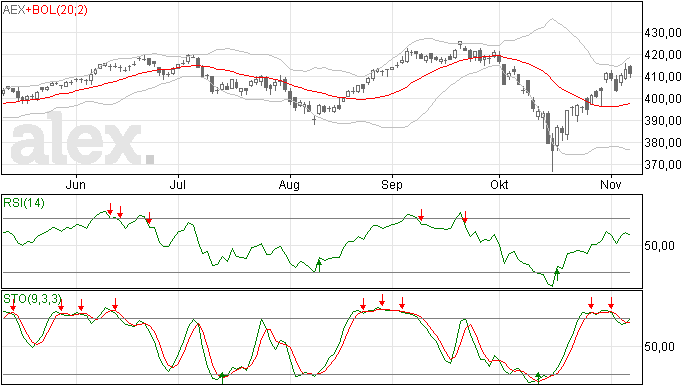Click the 420,00 price axis label
This screenshot has height=387, width=690.
[x=663, y=55]
